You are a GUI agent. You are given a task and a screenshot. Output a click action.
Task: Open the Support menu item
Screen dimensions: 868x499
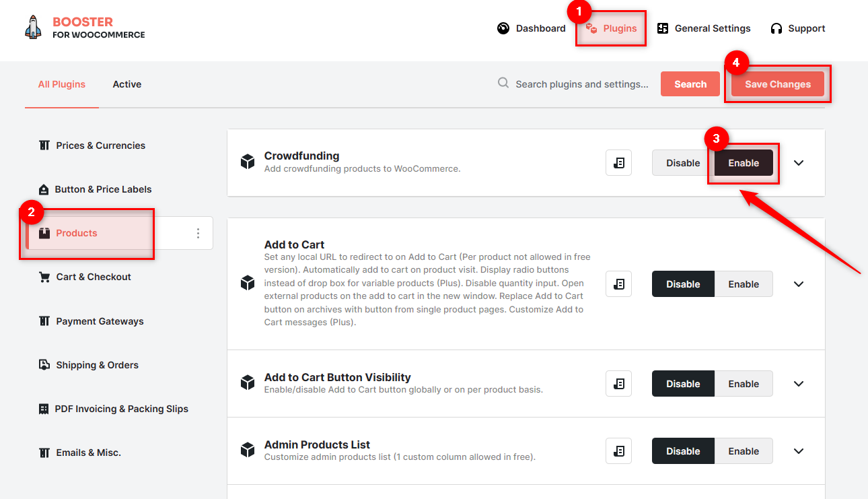click(798, 28)
